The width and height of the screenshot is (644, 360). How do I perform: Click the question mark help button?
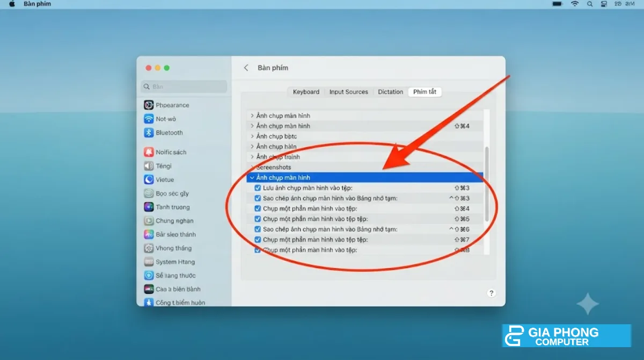pyautogui.click(x=491, y=293)
